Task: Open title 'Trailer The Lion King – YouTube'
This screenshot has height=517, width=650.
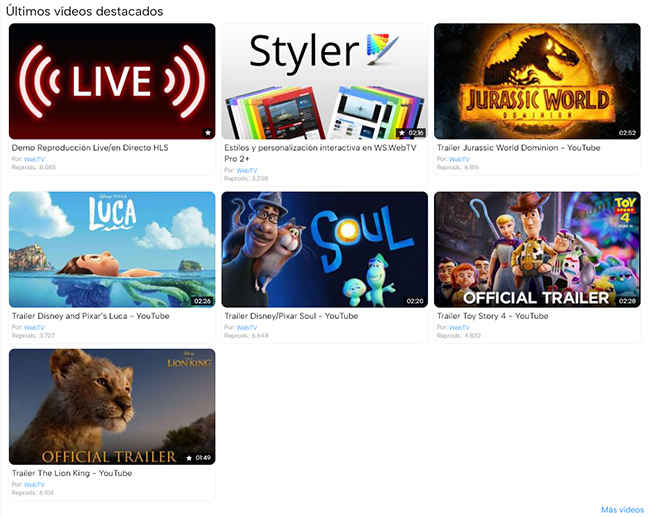Action: click(72, 473)
